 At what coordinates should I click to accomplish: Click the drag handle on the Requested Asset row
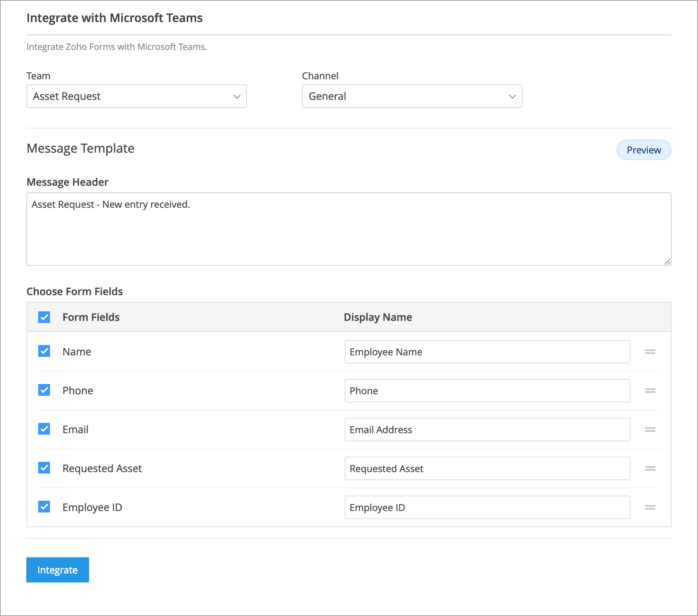tap(650, 468)
